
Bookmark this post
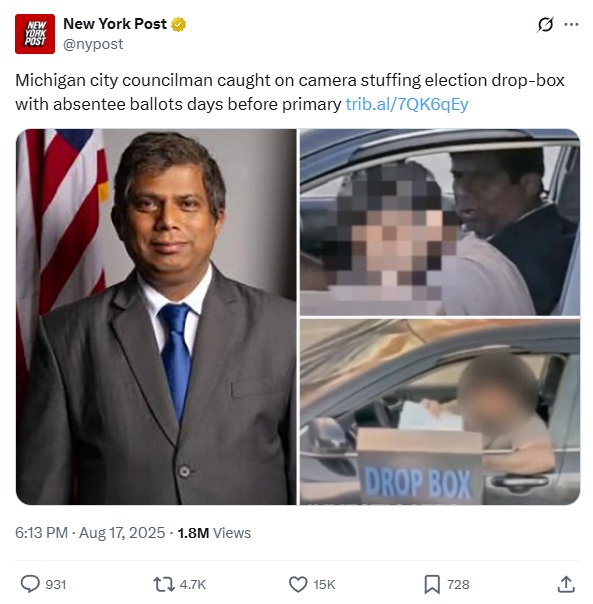(432, 584)
